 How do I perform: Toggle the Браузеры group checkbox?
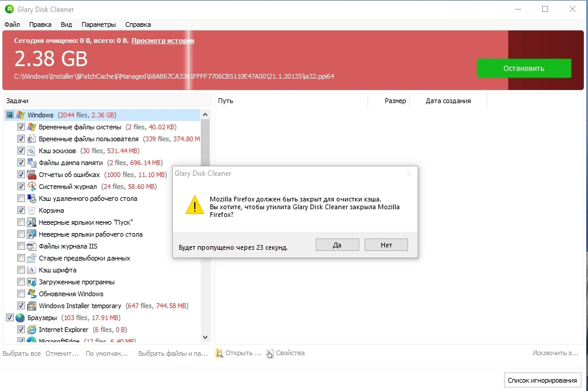[10, 318]
